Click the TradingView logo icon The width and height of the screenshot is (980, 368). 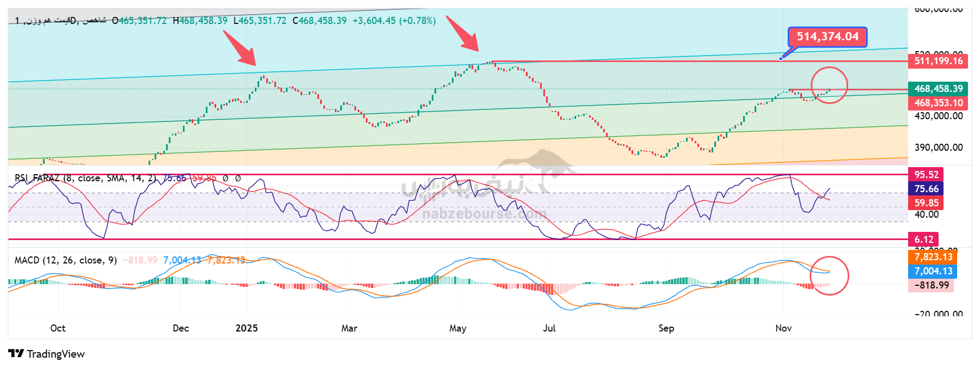tap(16, 354)
